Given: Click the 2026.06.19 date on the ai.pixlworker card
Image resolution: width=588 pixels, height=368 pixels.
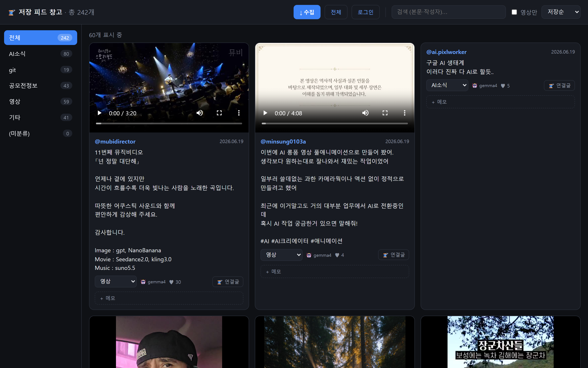Looking at the screenshot, I should coord(563,52).
